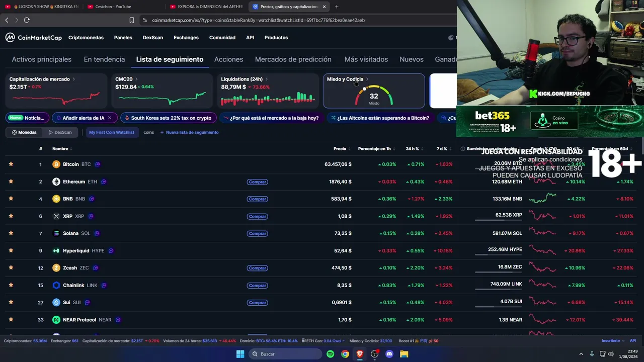
Task: Open the AI chat icon beside SOL
Action: click(x=97, y=233)
